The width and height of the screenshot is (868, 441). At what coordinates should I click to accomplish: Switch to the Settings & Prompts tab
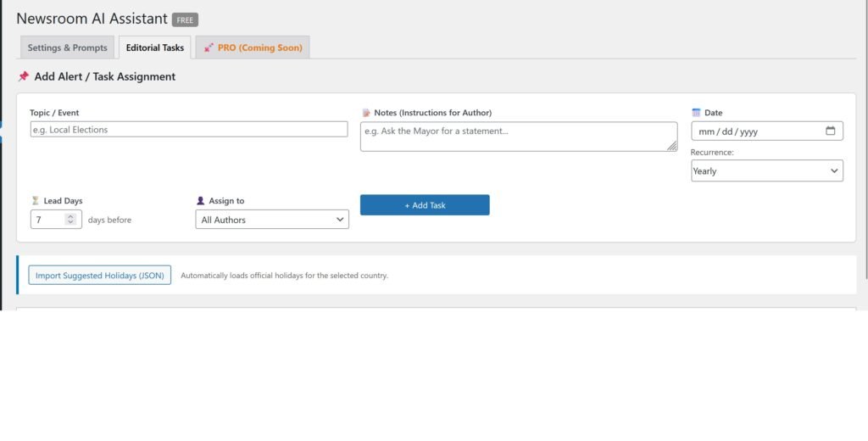tap(67, 47)
